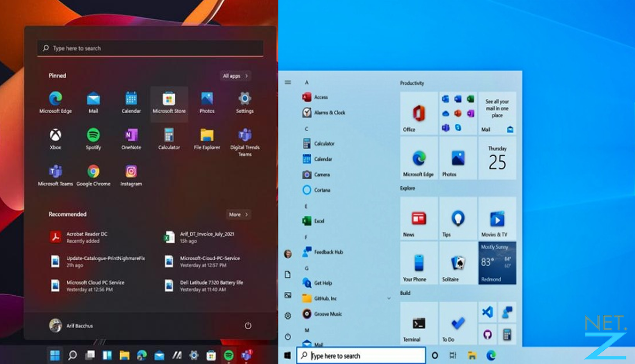This screenshot has width=635, height=364.
Task: Open Calendar in Windows 11 pinned apps
Action: (x=131, y=103)
